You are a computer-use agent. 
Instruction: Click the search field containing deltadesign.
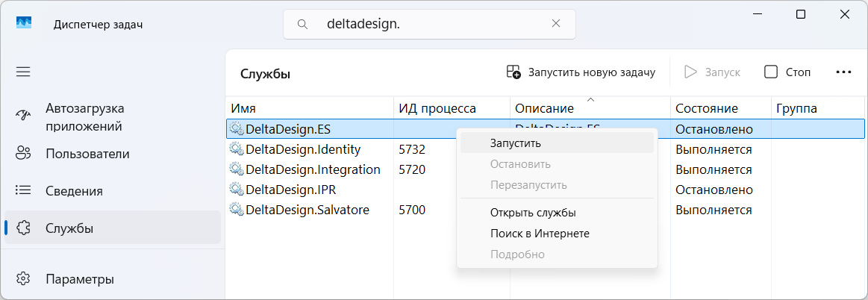429,25
